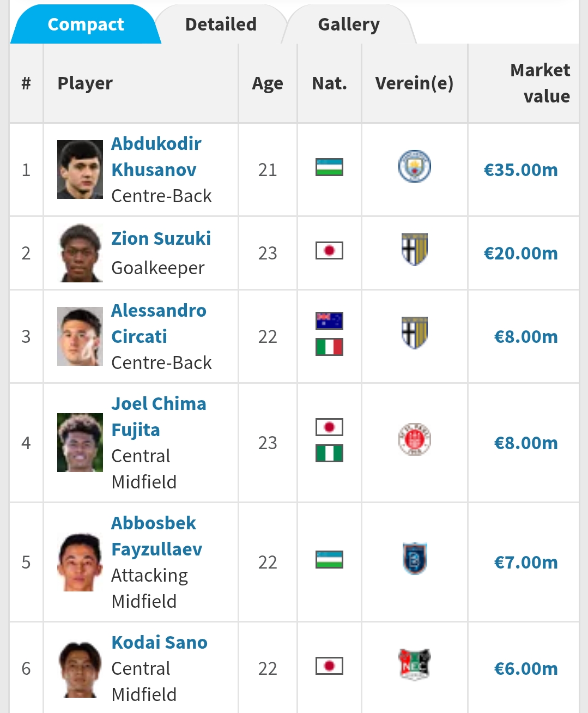Click Manchester City club crest
Image resolution: width=588 pixels, height=713 pixels.
pos(414,166)
